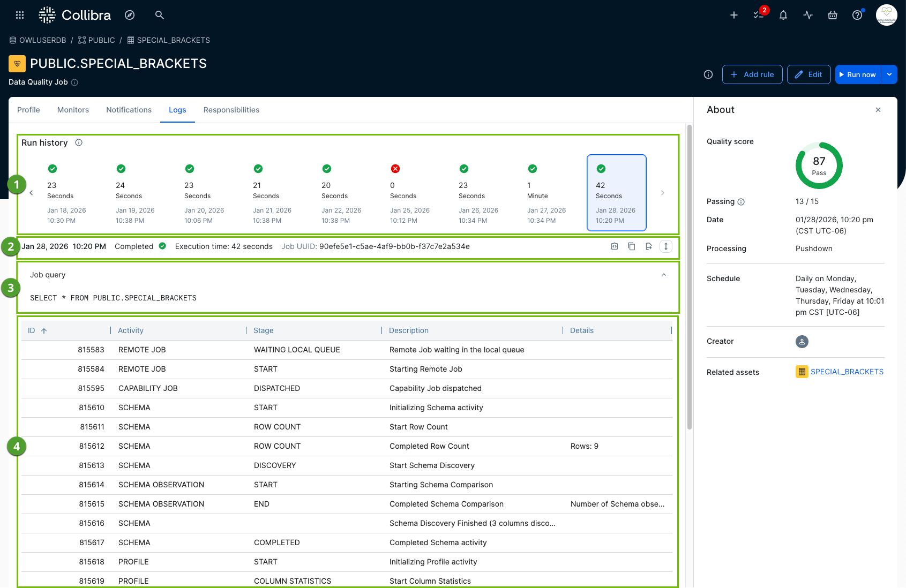Screen dimensions: 906x588
Task: Select the Jan 18 run in Run history
Action: [x=66, y=193]
